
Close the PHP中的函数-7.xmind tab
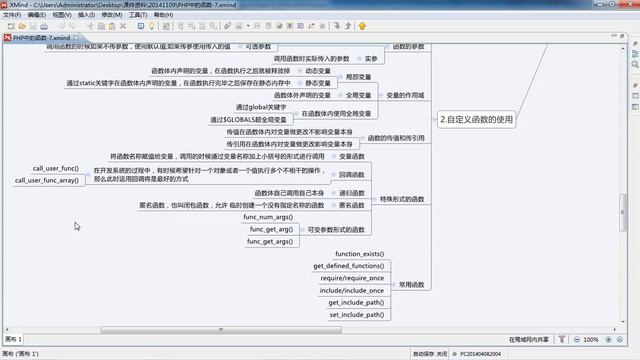[76, 38]
